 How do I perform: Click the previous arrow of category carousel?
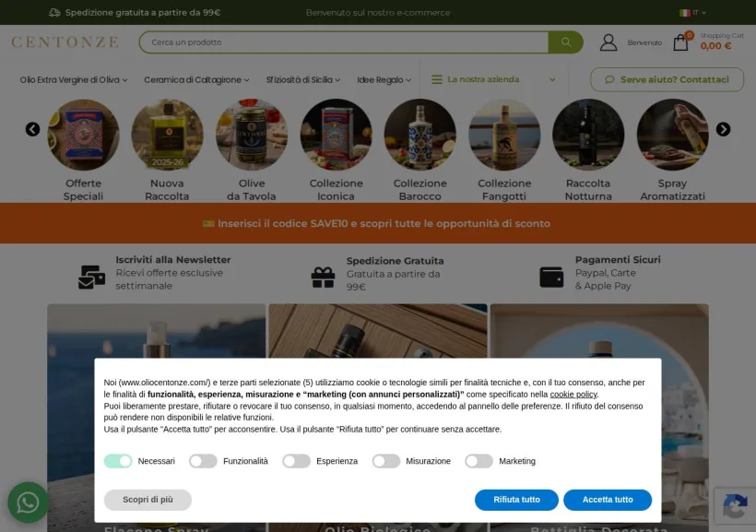(33, 129)
